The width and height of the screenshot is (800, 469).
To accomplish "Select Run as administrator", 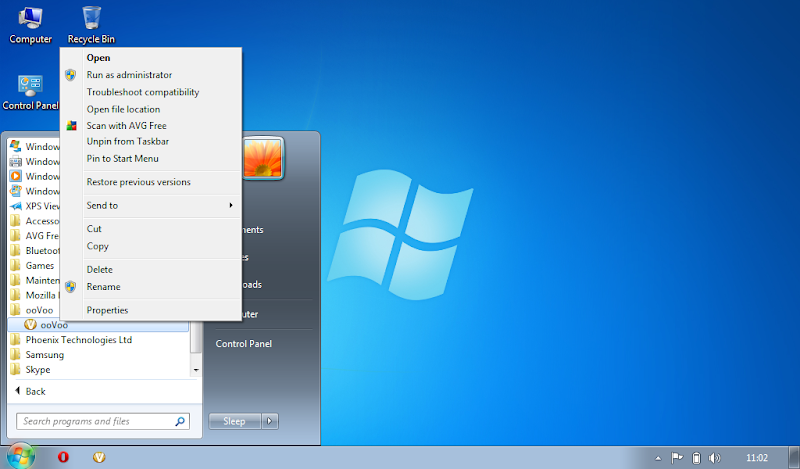I will coord(129,75).
